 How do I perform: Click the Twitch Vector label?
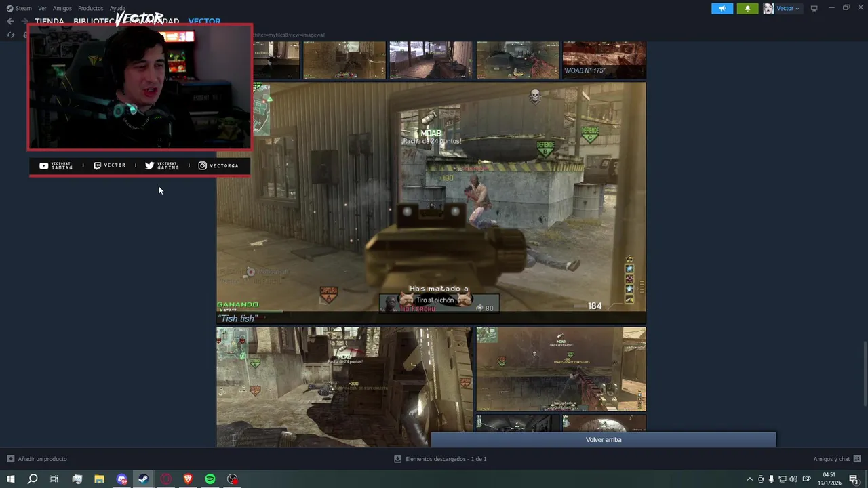pos(109,165)
